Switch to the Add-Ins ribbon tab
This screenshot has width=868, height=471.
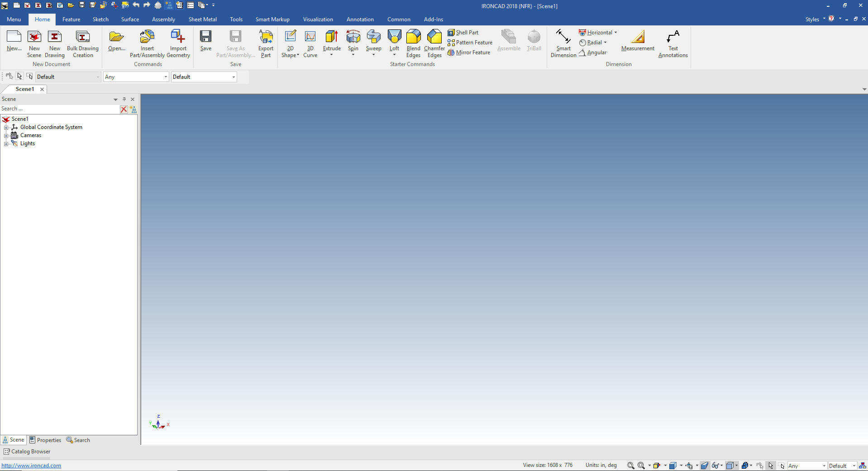point(433,19)
